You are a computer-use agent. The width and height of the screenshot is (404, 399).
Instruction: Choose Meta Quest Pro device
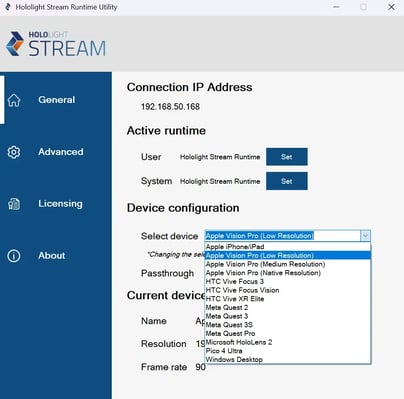point(288,333)
